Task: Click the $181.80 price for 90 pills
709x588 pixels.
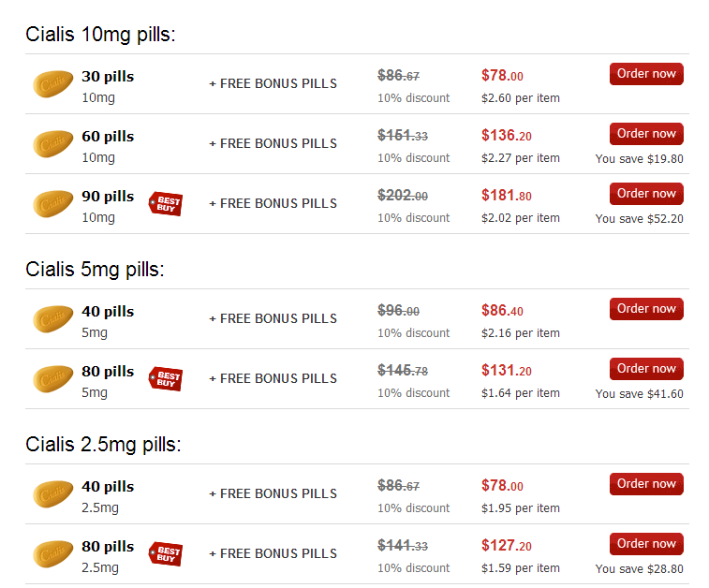Action: (x=507, y=196)
